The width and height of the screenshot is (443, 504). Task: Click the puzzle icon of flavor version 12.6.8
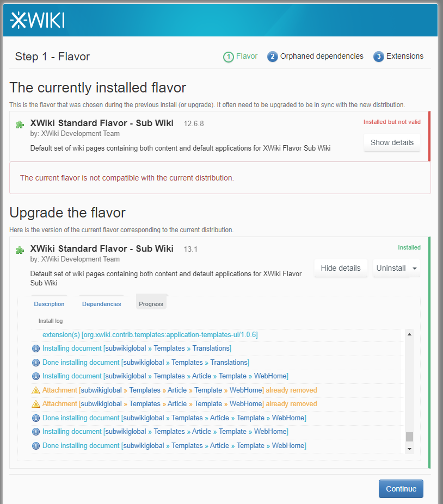pos(20,125)
